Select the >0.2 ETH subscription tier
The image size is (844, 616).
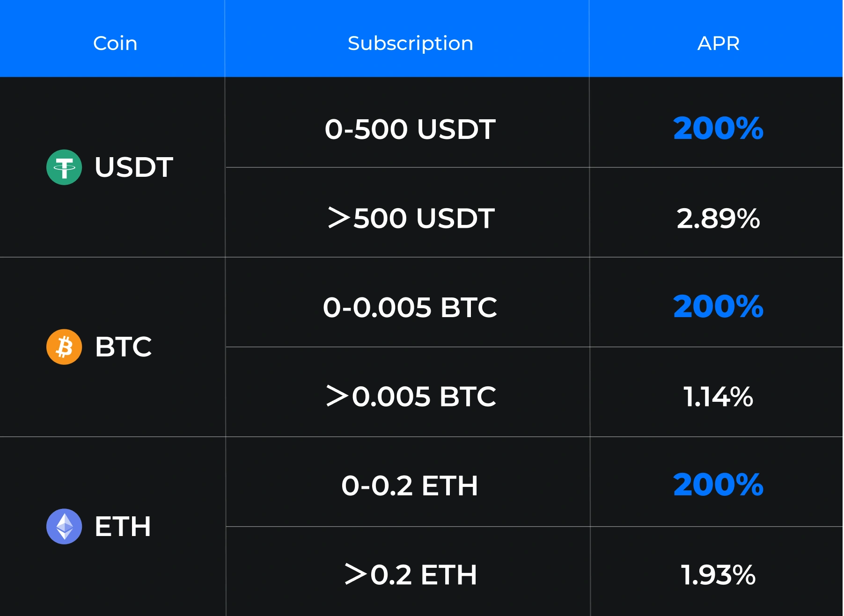pos(411,574)
